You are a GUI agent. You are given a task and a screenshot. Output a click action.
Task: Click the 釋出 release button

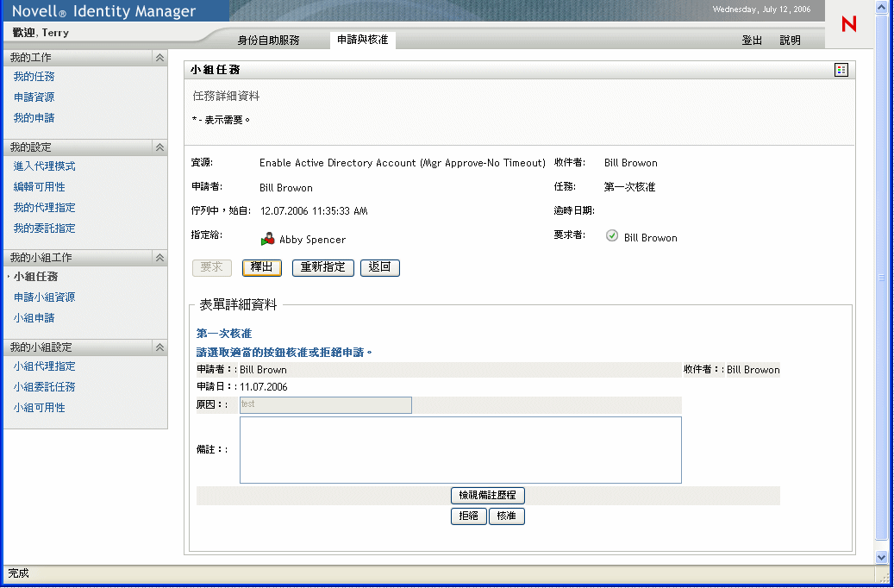262,267
